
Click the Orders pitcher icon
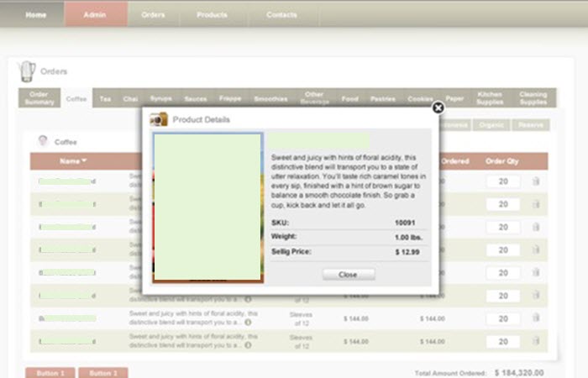pyautogui.click(x=27, y=71)
